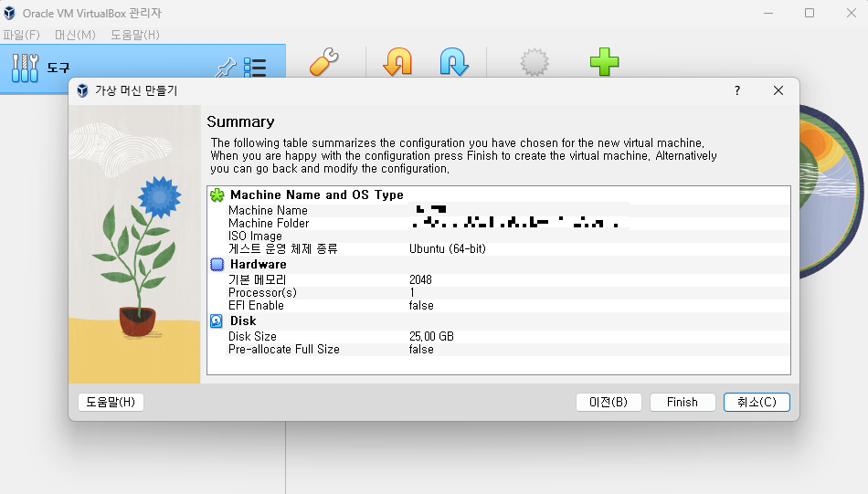Click the Finish button
The width and height of the screenshot is (868, 494).
[683, 402]
